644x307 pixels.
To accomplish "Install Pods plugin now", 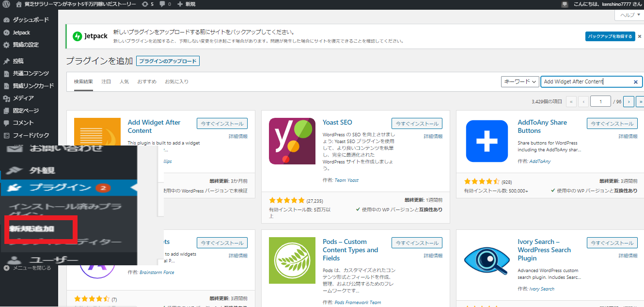I will coord(417,243).
